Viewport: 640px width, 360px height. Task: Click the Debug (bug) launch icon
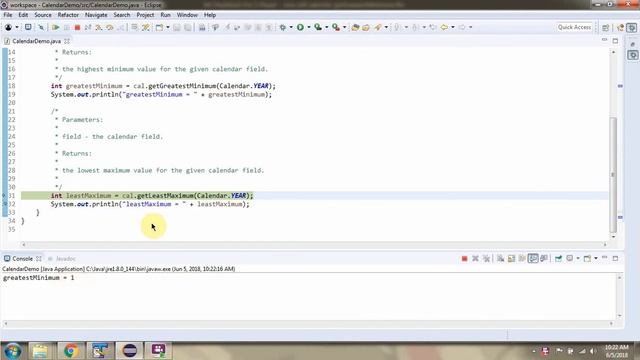pyautogui.click(x=282, y=27)
